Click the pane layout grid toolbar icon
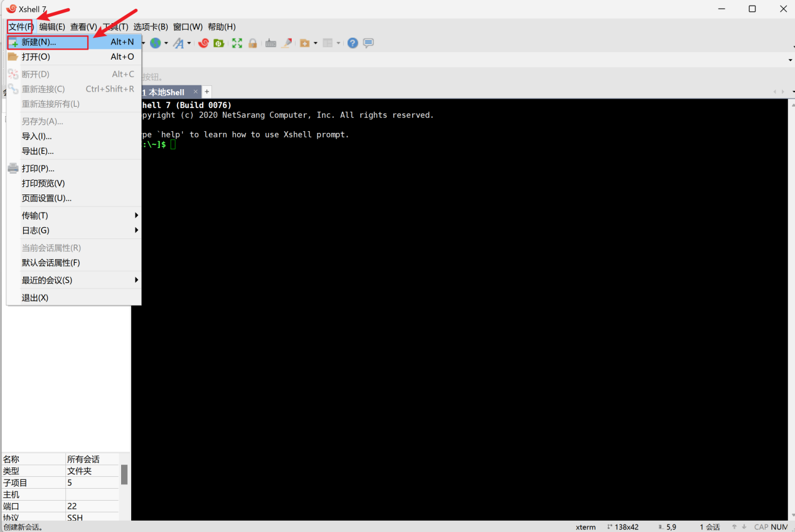Image resolution: width=795 pixels, height=532 pixels. tap(328, 43)
